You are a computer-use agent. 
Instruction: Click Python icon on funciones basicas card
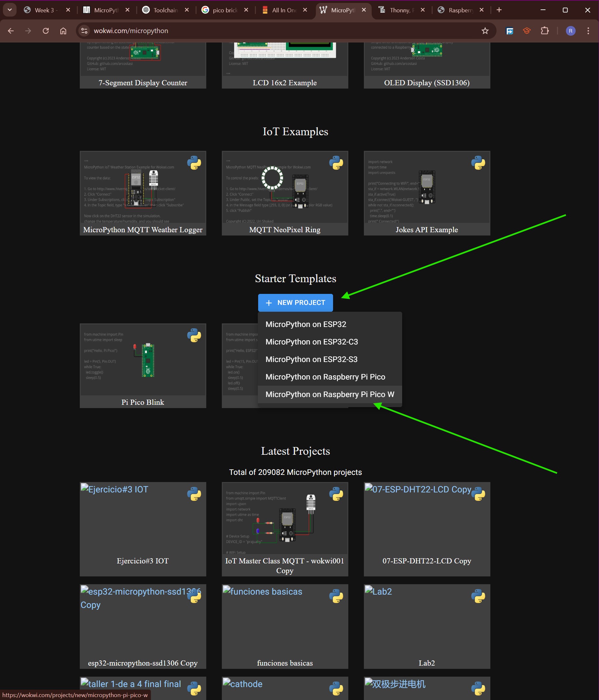(336, 596)
